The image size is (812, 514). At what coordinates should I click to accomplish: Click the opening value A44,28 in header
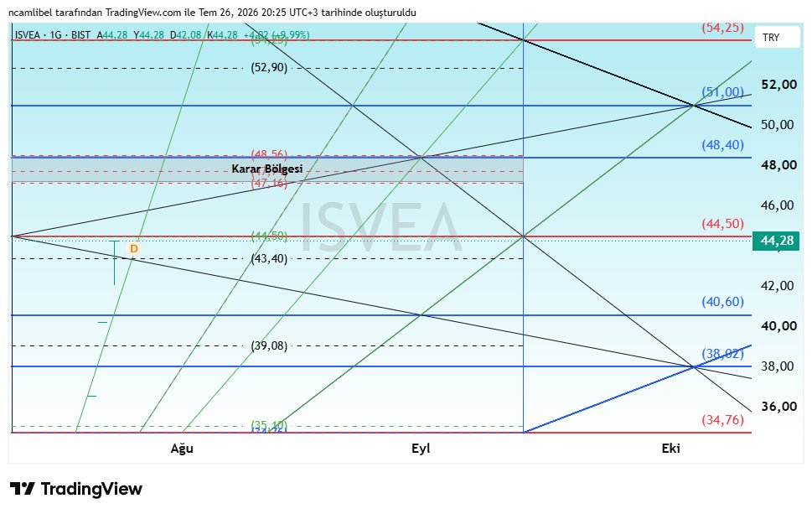pyautogui.click(x=111, y=35)
